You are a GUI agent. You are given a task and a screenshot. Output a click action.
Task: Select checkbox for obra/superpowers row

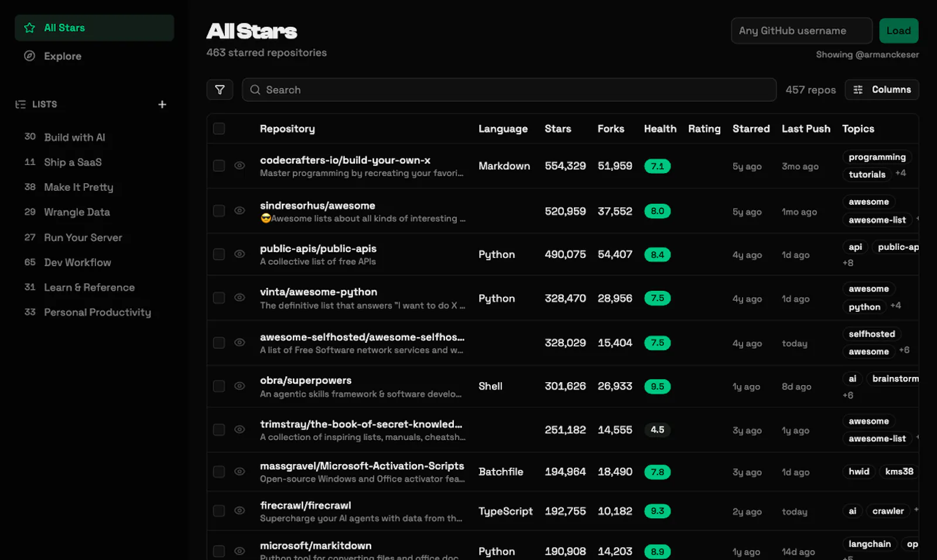219,386
